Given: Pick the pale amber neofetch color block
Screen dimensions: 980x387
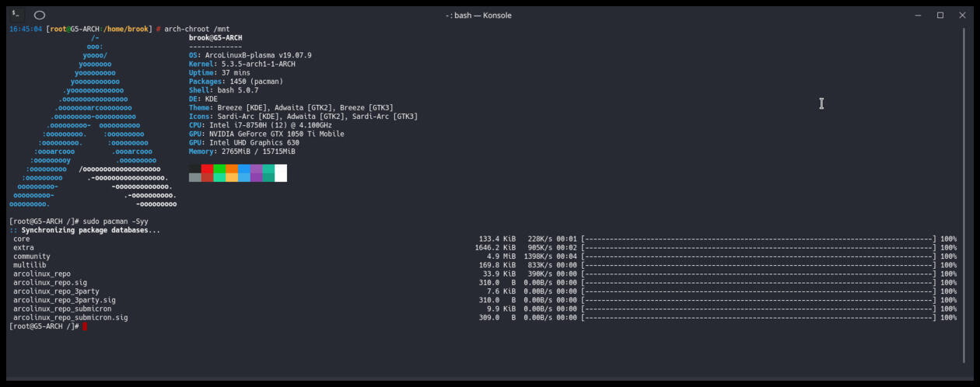Looking at the screenshot, I should (232, 177).
